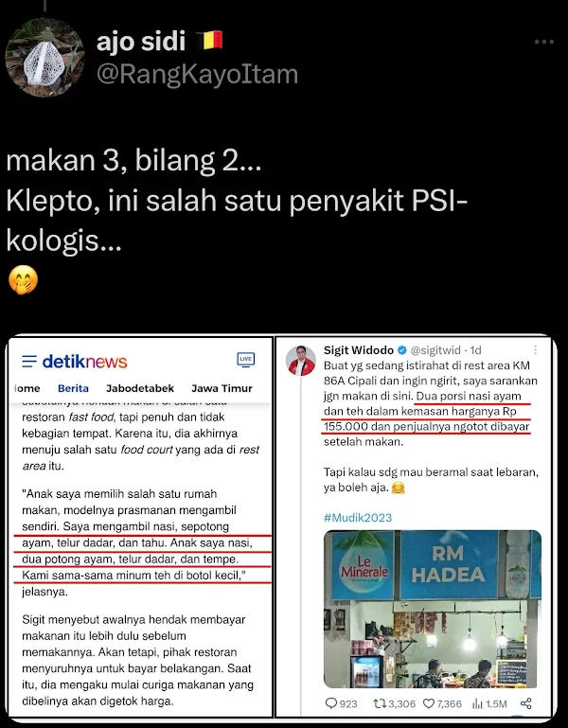Viewport: 568px width, 728px height.
Task: Open options menu on Sigit Widodo's tweet
Action: [x=536, y=350]
